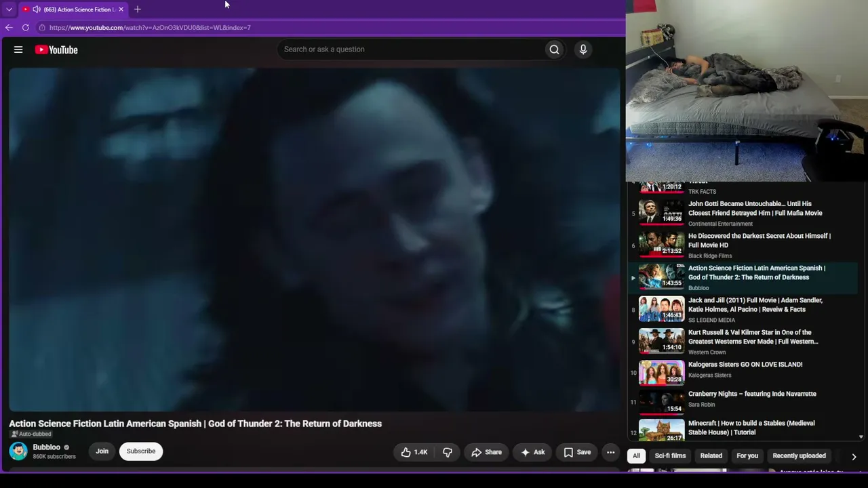Click 'Black Ridge Films' channel text
Image resolution: width=868 pixels, height=488 pixels.
[710, 256]
